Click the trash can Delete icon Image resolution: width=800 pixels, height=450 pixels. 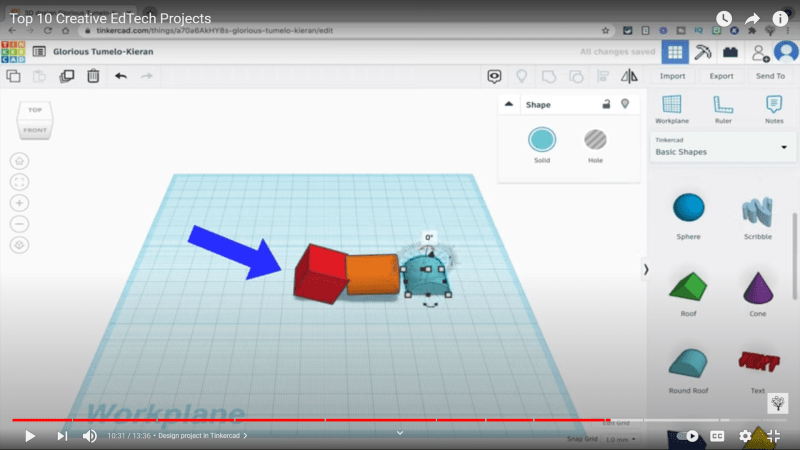tap(93, 76)
